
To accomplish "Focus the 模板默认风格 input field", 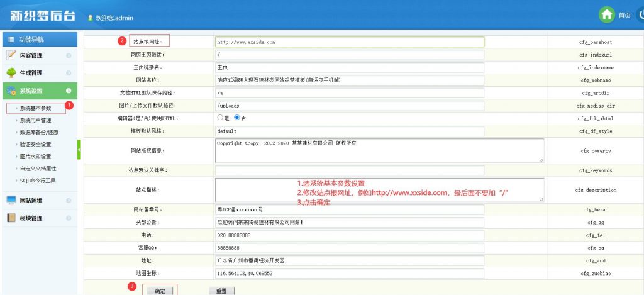I will (350, 131).
